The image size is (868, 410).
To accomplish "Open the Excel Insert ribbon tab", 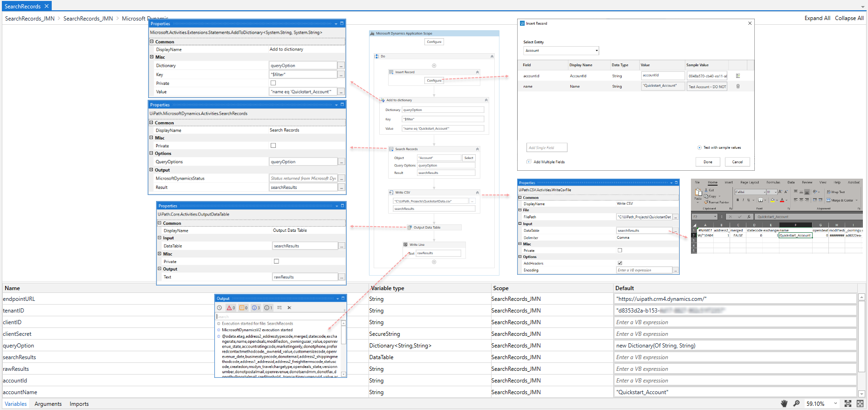I will coord(729,182).
